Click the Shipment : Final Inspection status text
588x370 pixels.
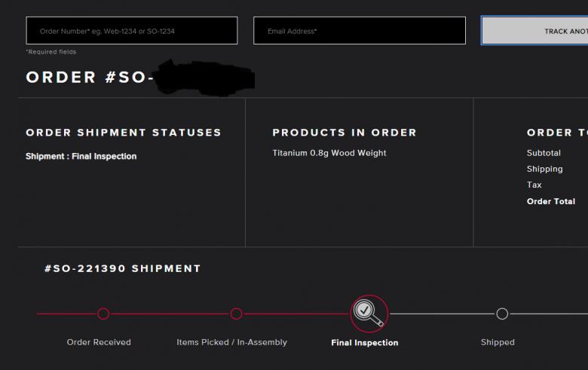pos(81,157)
